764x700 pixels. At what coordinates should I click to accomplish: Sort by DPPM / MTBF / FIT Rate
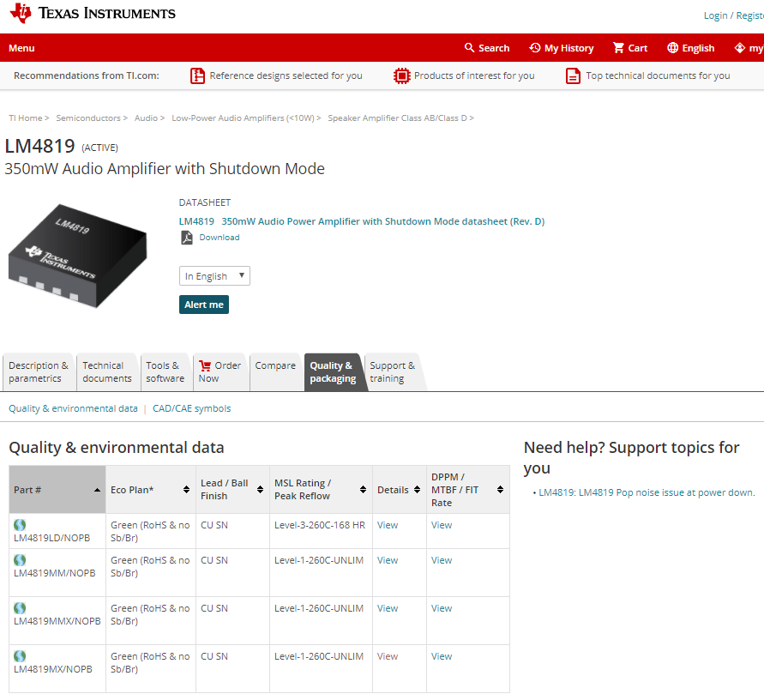(468, 490)
